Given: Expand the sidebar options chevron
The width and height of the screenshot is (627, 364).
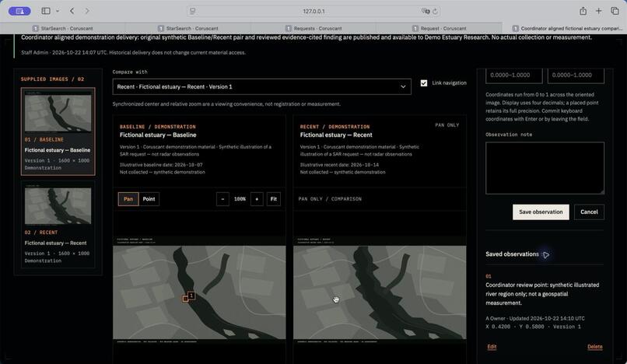Looking at the screenshot, I should [58, 11].
